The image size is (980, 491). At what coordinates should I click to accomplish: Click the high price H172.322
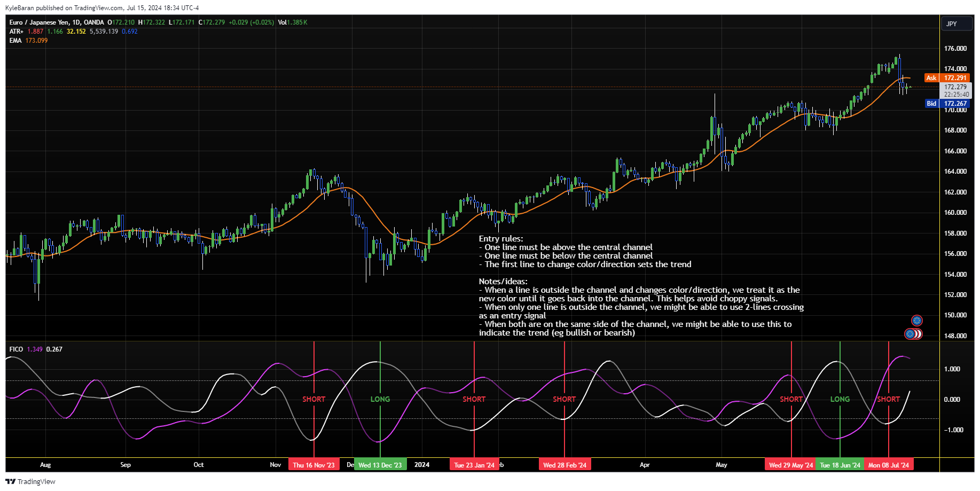pos(152,22)
